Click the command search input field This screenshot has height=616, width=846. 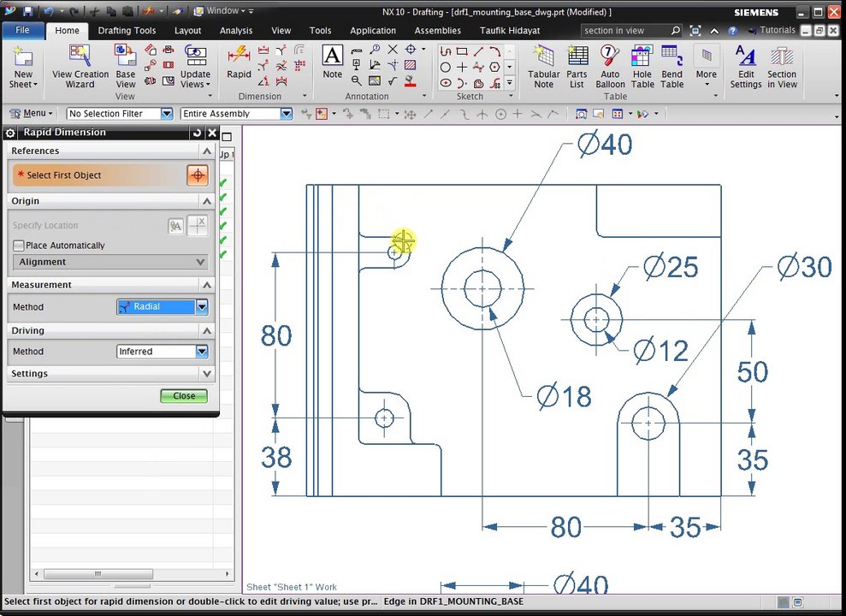coord(625,31)
